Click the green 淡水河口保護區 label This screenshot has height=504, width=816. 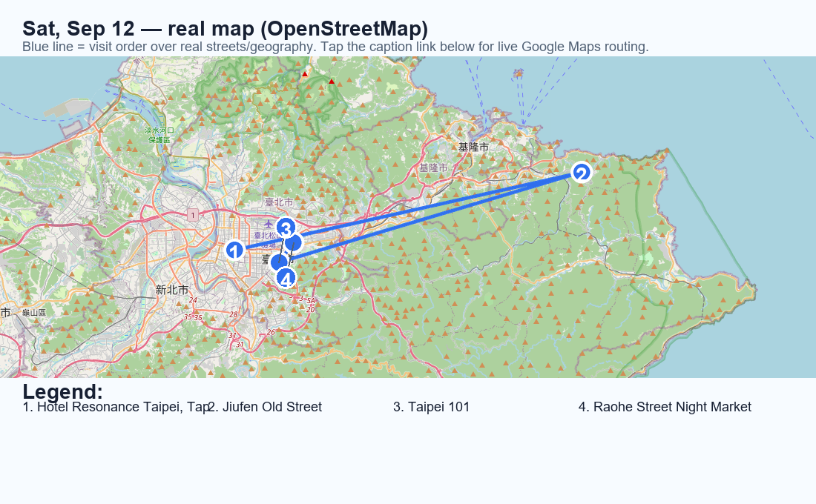(x=159, y=135)
